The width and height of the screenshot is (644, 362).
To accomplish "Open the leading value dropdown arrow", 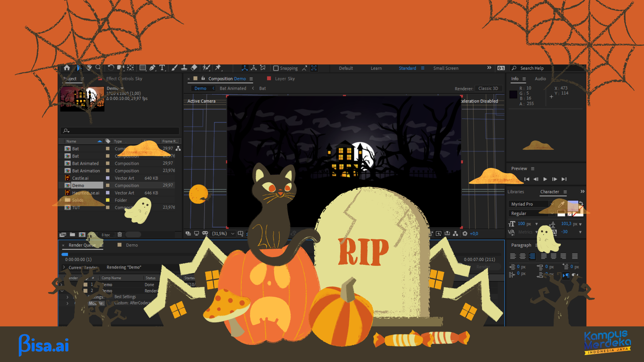I will click(x=580, y=224).
